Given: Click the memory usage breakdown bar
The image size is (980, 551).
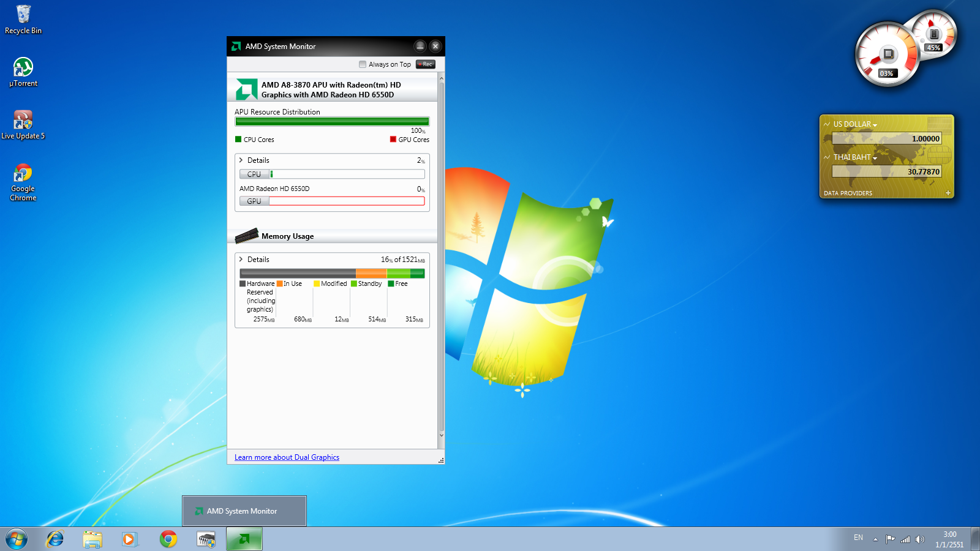Looking at the screenshot, I should click(332, 274).
